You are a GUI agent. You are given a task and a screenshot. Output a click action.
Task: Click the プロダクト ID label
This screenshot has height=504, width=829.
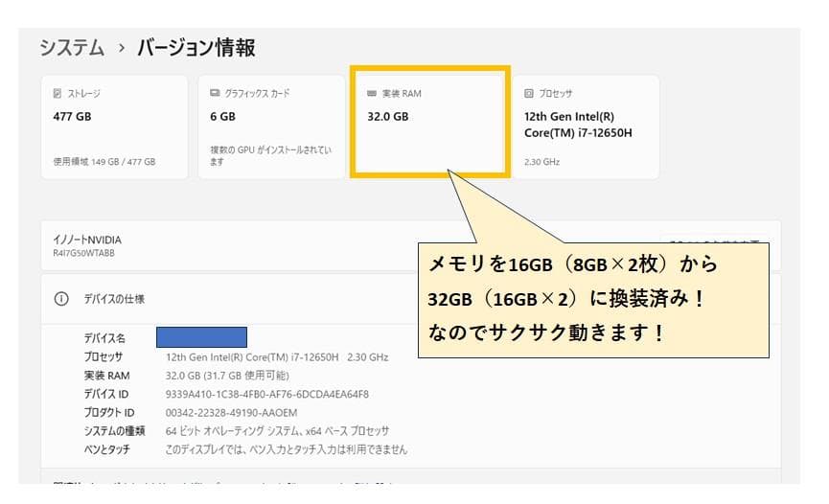point(109,413)
